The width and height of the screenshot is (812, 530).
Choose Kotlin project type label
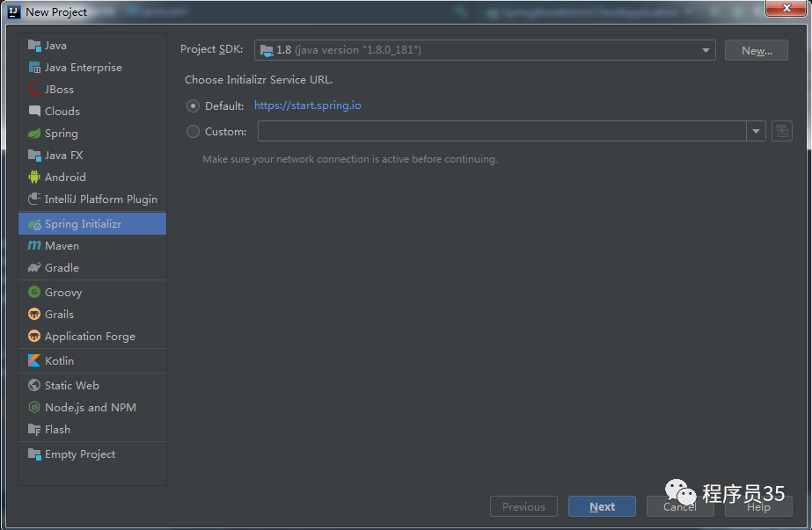coord(60,360)
